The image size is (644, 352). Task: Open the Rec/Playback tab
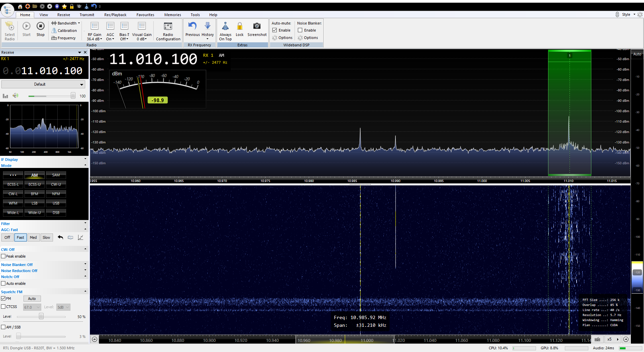click(x=115, y=15)
